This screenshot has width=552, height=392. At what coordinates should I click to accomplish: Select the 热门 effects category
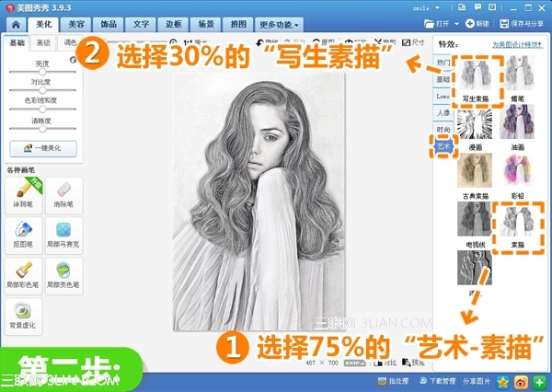443,63
